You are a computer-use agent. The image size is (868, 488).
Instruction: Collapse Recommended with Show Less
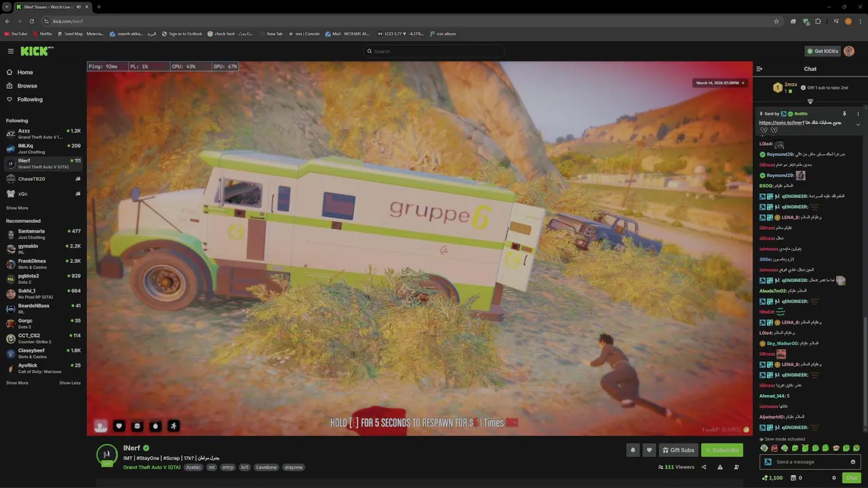pos(70,383)
